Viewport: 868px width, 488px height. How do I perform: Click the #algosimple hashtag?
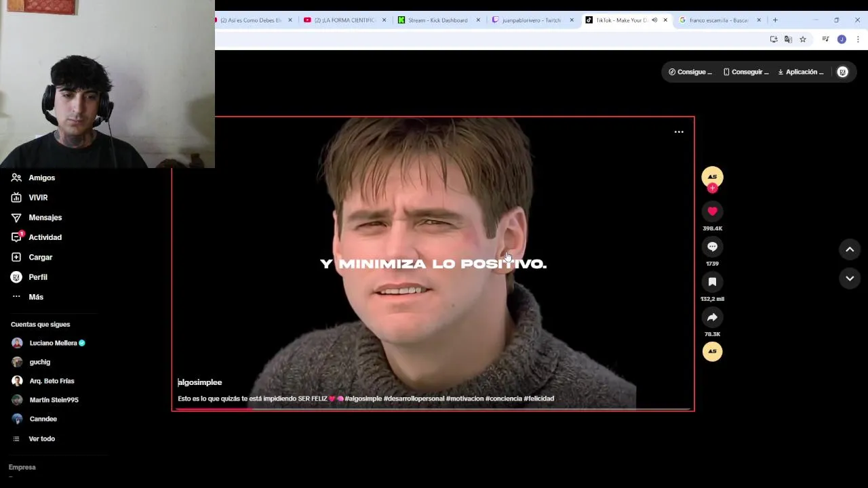pos(363,399)
